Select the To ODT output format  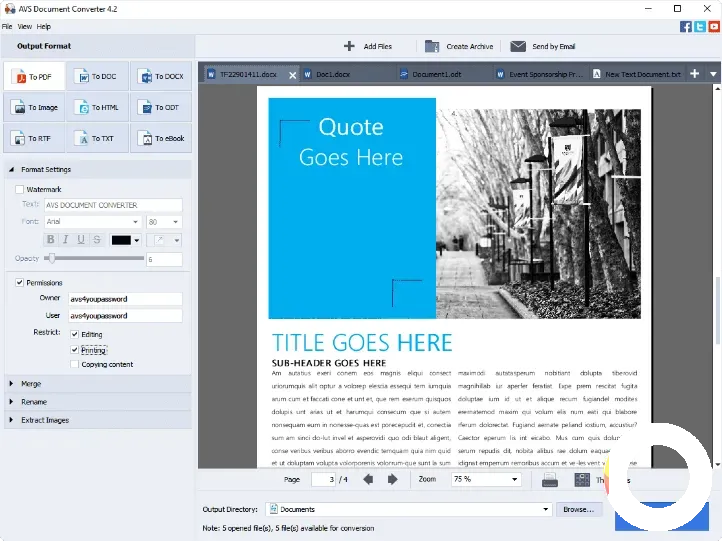coord(161,107)
